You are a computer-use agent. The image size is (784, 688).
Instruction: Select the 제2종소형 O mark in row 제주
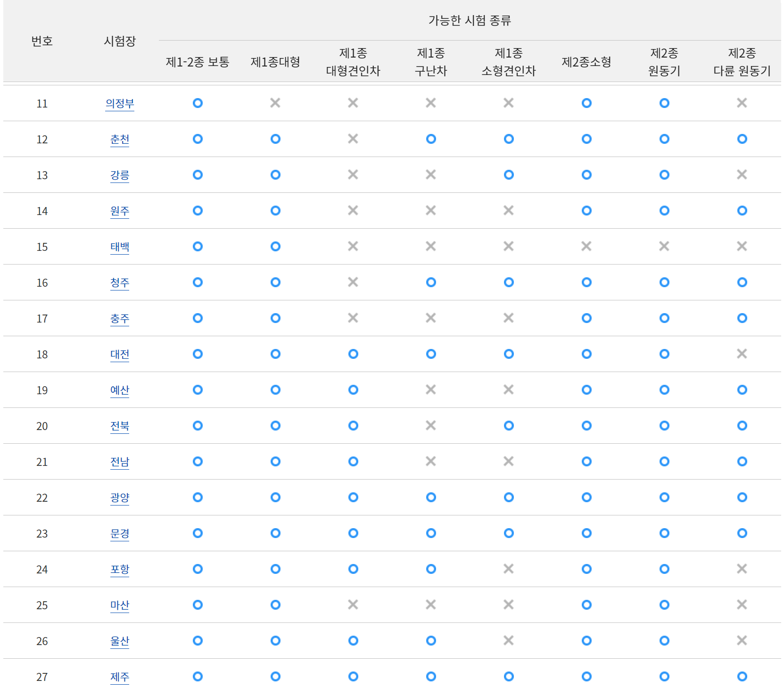pyautogui.click(x=586, y=676)
